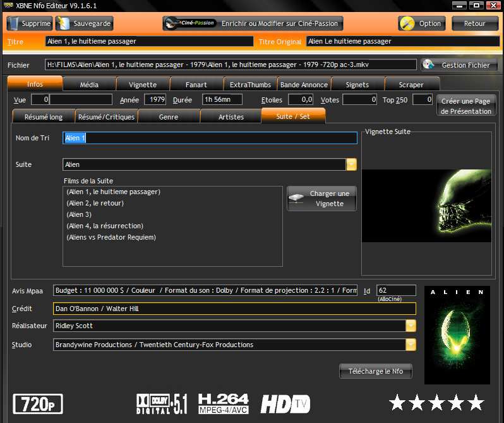Click the Dolby Digital 5.1 badge

[x=162, y=403]
